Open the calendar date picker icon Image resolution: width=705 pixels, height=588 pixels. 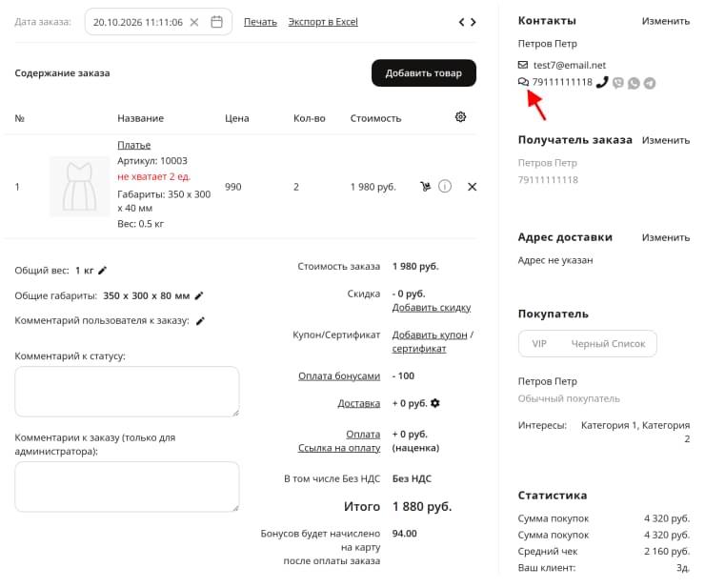[216, 22]
